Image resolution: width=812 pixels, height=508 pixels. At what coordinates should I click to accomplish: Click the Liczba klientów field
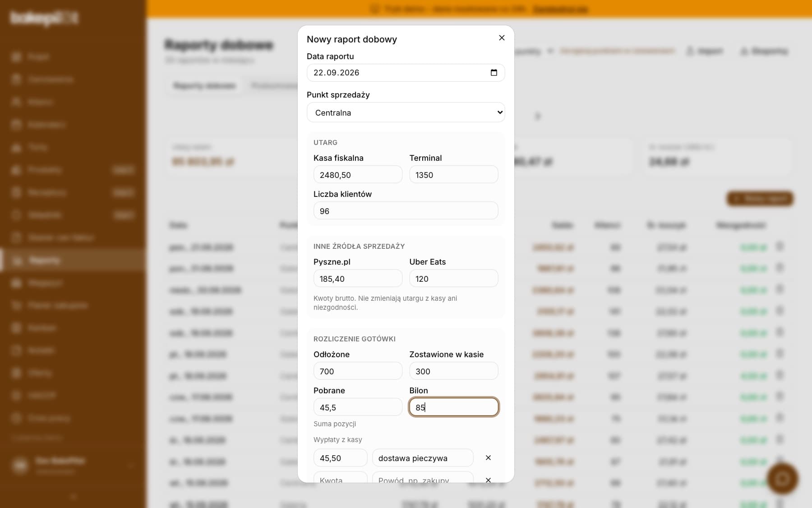pyautogui.click(x=406, y=211)
